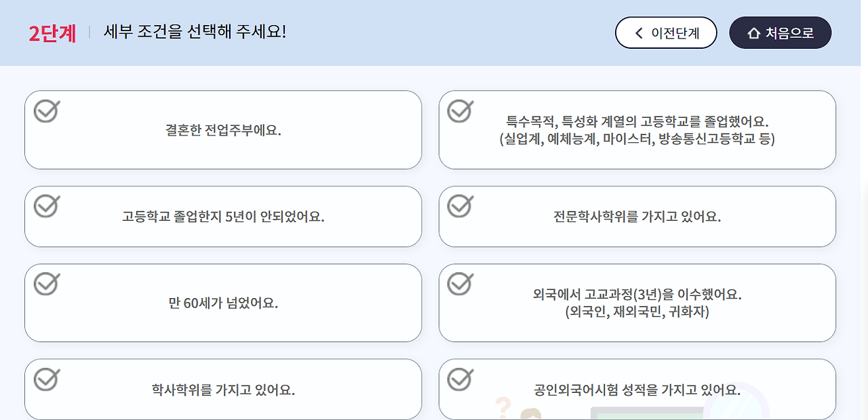The image size is (868, 420).
Task: Click the 처음으로 button
Action: click(780, 33)
